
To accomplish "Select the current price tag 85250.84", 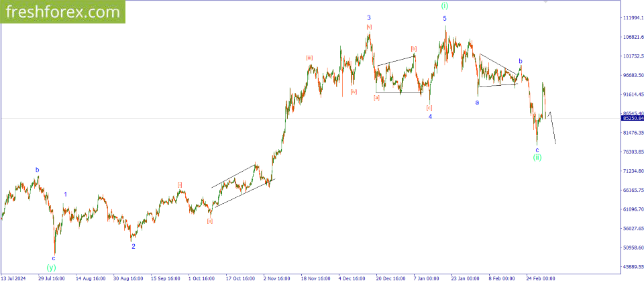I will [632, 118].
